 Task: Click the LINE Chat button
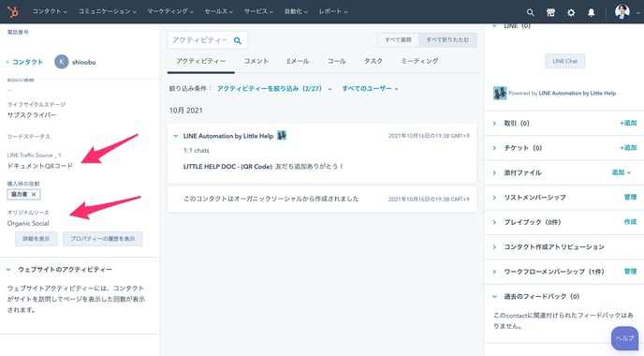coord(564,61)
